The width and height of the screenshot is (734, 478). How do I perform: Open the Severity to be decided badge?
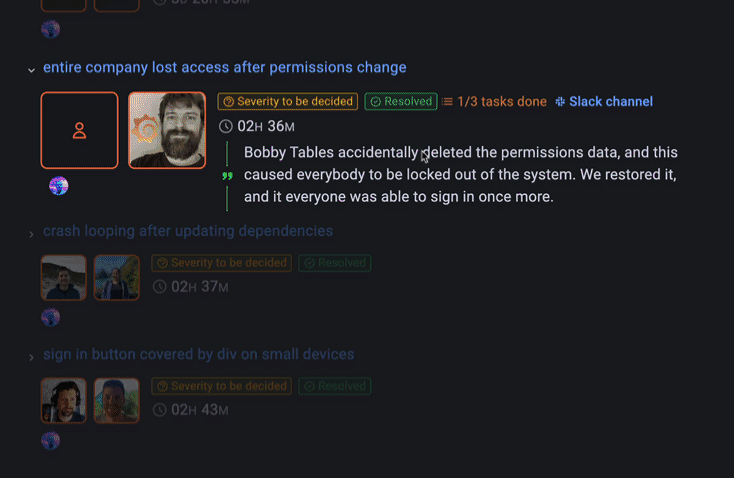point(288,102)
